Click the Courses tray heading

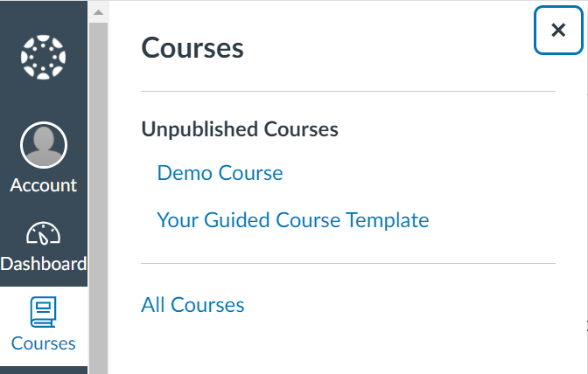[192, 48]
